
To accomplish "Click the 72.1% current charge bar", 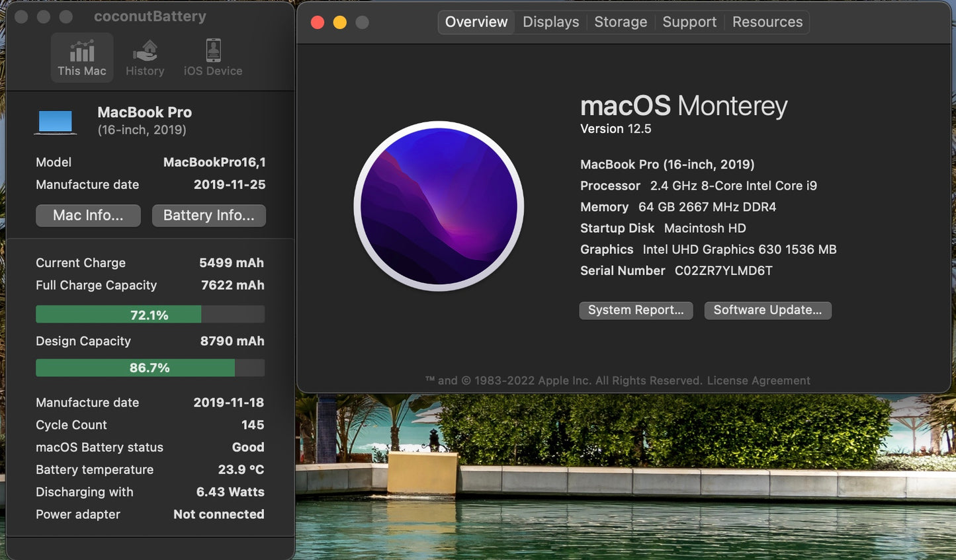I will pyautogui.click(x=150, y=314).
